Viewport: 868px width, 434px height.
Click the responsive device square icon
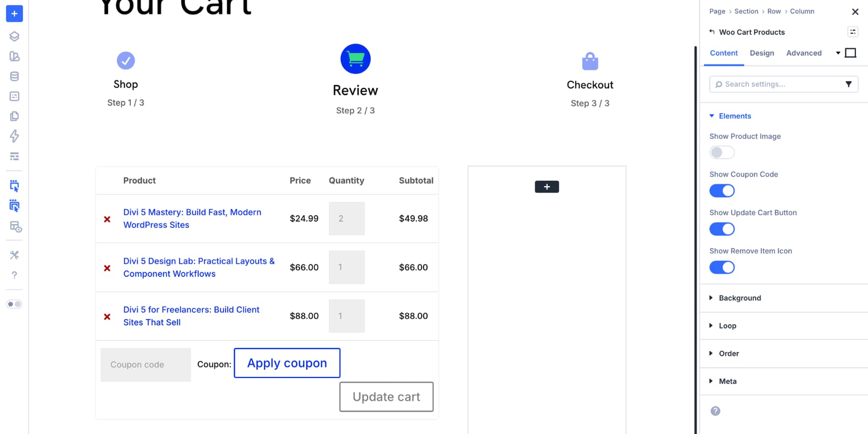[851, 53]
